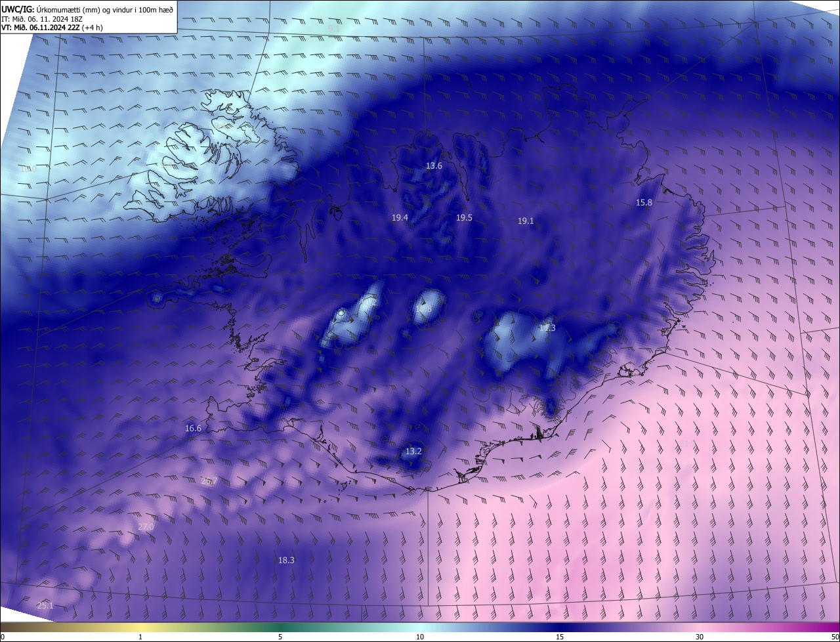Click the colorbar tick labeled 10
This screenshot has width=840, height=642.
click(x=420, y=637)
